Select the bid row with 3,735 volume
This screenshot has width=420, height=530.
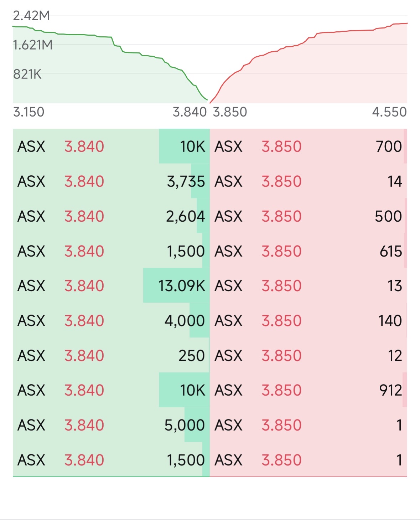click(x=111, y=181)
